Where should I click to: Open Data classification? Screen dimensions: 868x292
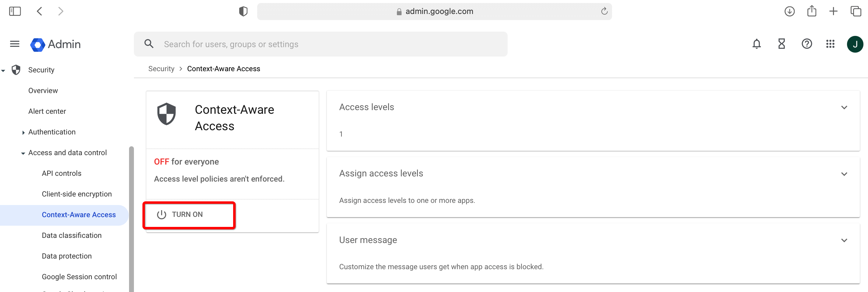coord(72,235)
